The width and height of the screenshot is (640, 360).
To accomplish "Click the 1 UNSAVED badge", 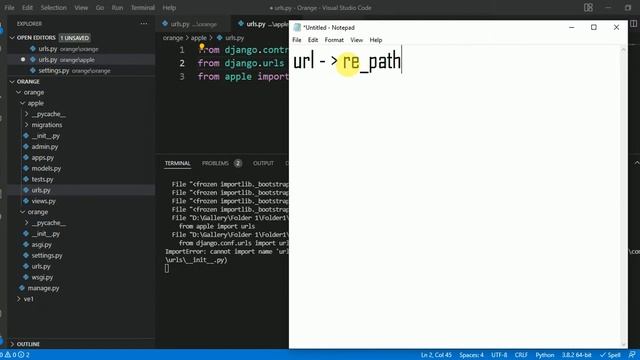I will click(74, 38).
